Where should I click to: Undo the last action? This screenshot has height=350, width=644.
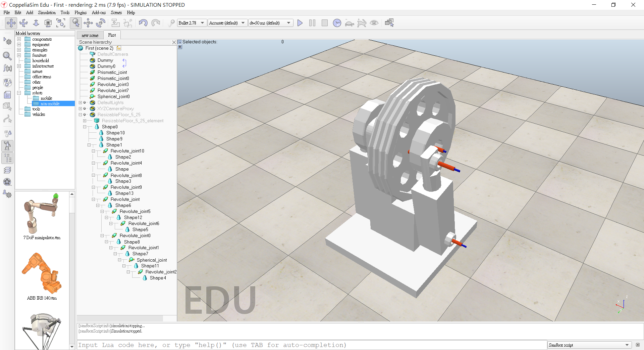[143, 23]
